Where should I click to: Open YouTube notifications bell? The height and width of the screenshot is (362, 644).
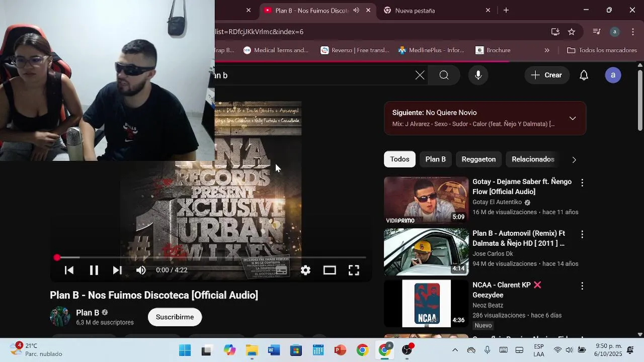584,75
